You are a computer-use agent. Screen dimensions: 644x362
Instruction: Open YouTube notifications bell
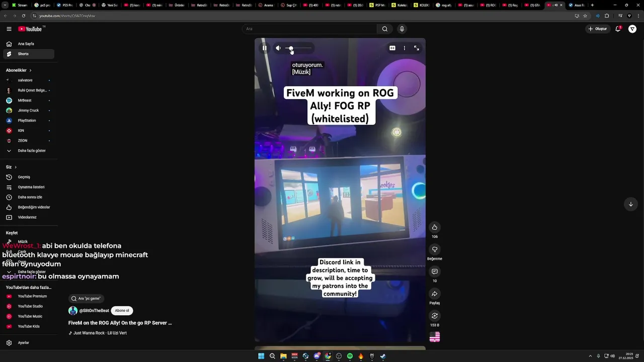618,29
